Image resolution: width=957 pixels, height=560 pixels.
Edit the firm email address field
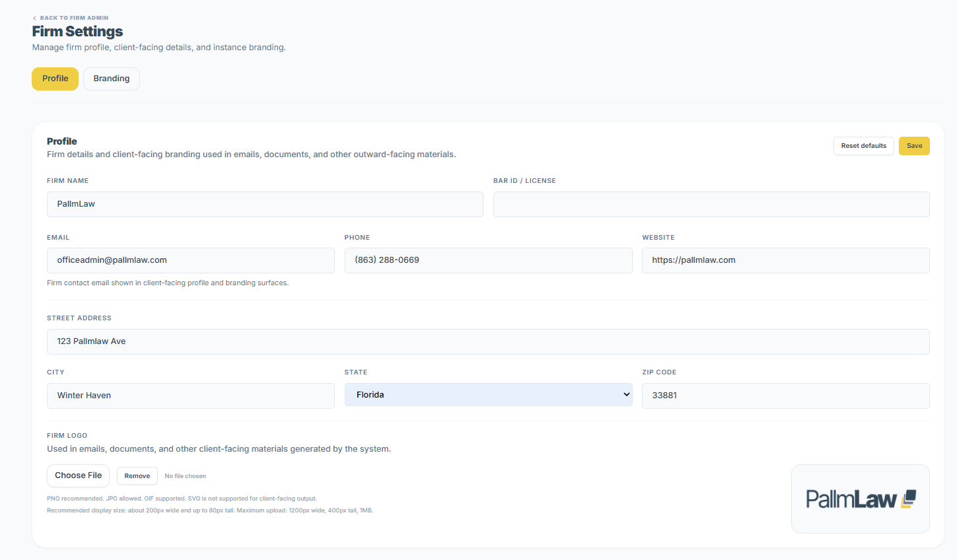[x=191, y=260]
